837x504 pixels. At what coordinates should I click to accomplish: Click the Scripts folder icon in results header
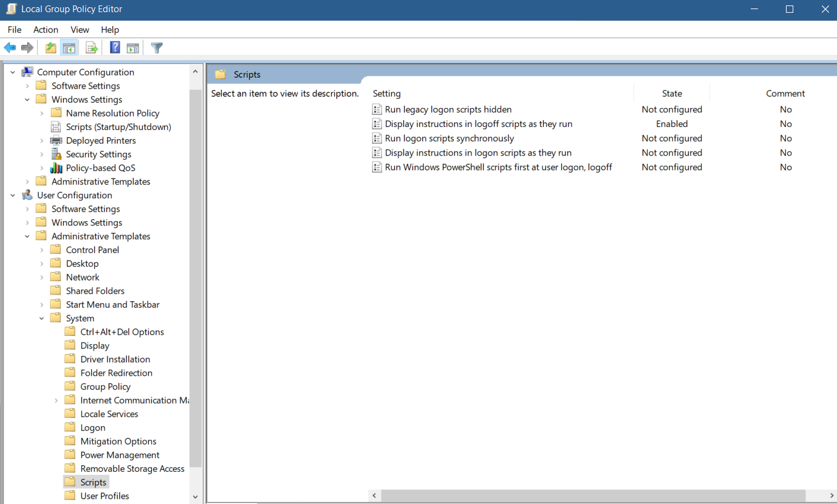click(x=220, y=74)
